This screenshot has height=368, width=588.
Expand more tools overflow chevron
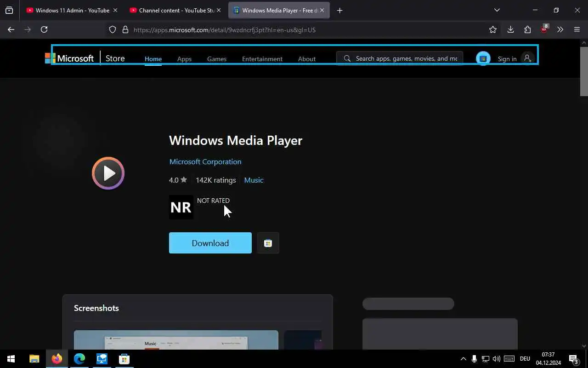560,29
